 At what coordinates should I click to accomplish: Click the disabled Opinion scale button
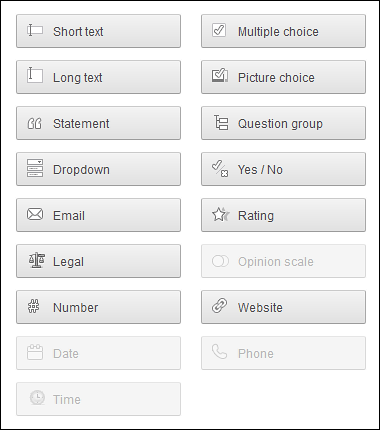283,261
